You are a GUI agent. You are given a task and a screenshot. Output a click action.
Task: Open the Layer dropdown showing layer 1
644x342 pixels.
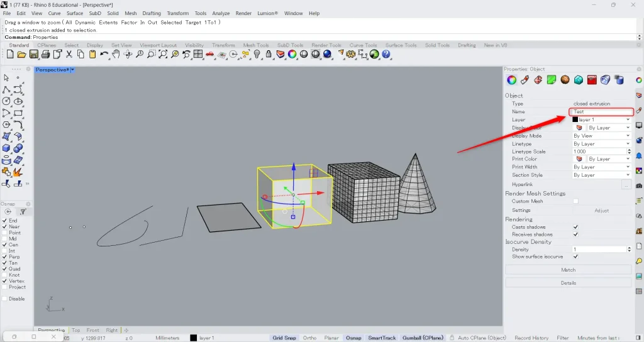tap(601, 119)
